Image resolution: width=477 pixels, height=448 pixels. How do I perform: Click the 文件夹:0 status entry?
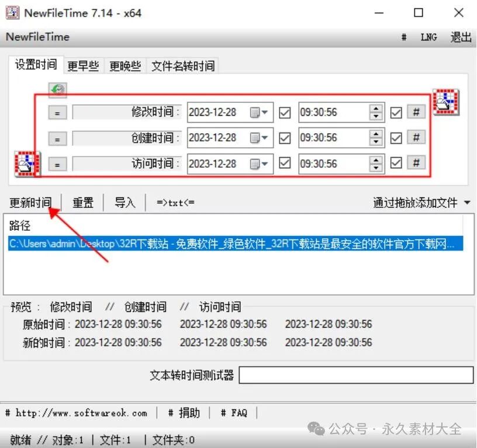coord(174,439)
